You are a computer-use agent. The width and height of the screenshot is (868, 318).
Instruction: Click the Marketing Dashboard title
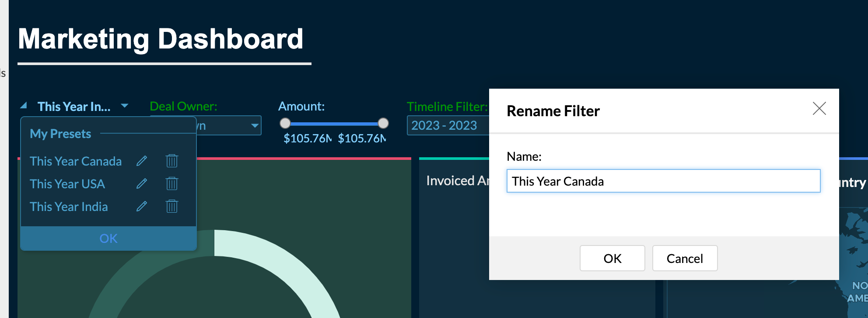point(161,39)
